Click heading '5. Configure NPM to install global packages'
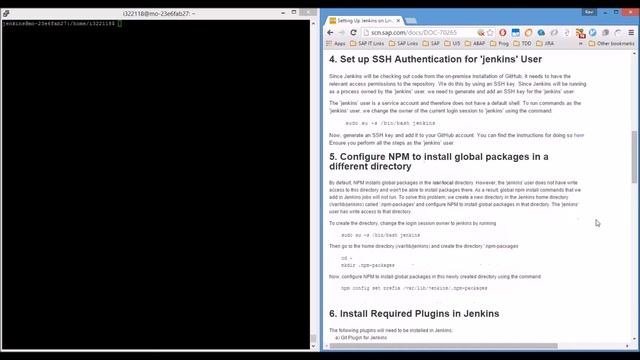This screenshot has width=640, height=360. click(439, 162)
